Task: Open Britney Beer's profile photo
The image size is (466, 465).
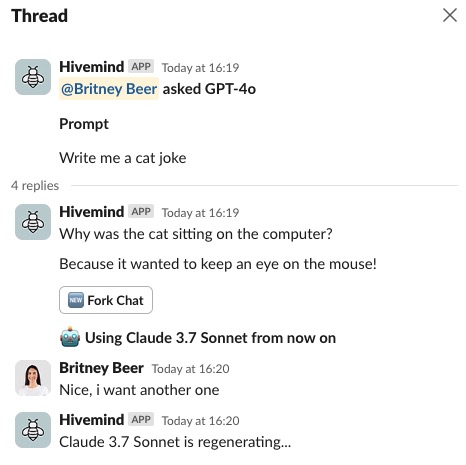Action: [33, 378]
